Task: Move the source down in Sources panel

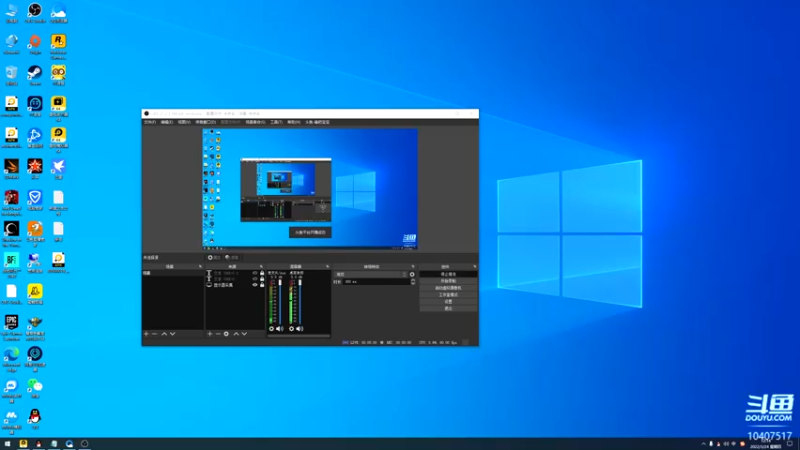Action: point(244,334)
